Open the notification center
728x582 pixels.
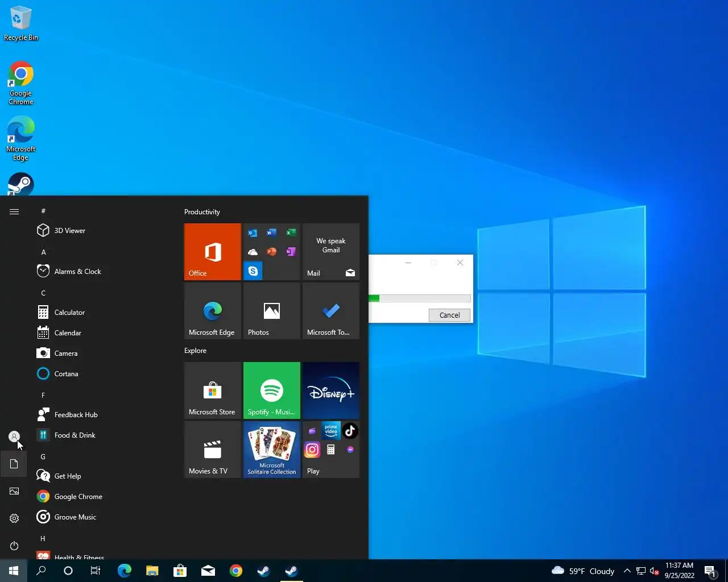[710, 571]
